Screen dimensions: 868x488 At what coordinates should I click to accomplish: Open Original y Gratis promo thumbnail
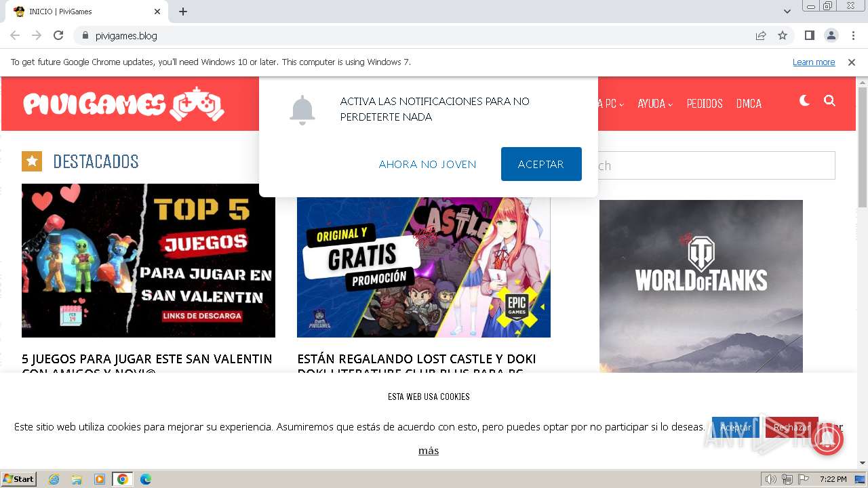[424, 267]
